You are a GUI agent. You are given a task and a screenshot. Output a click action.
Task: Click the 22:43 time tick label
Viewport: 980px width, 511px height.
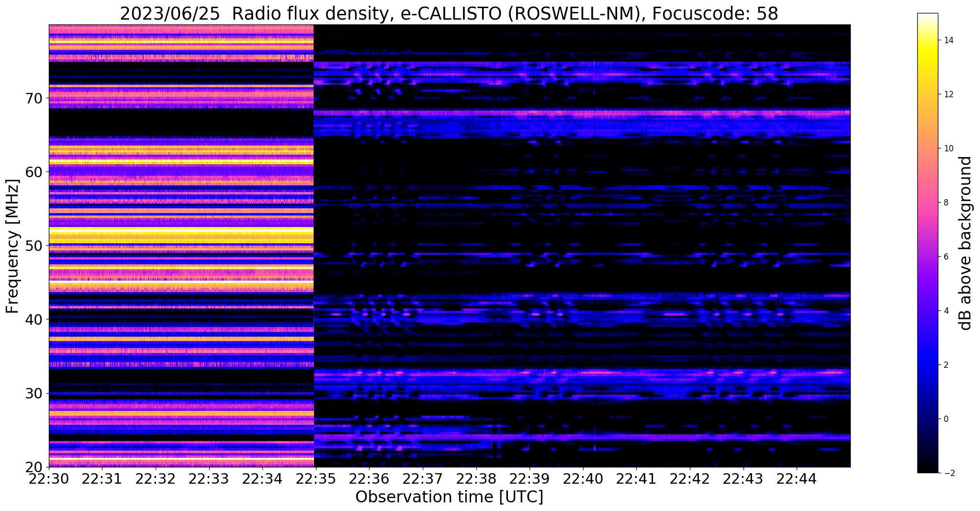(x=743, y=478)
